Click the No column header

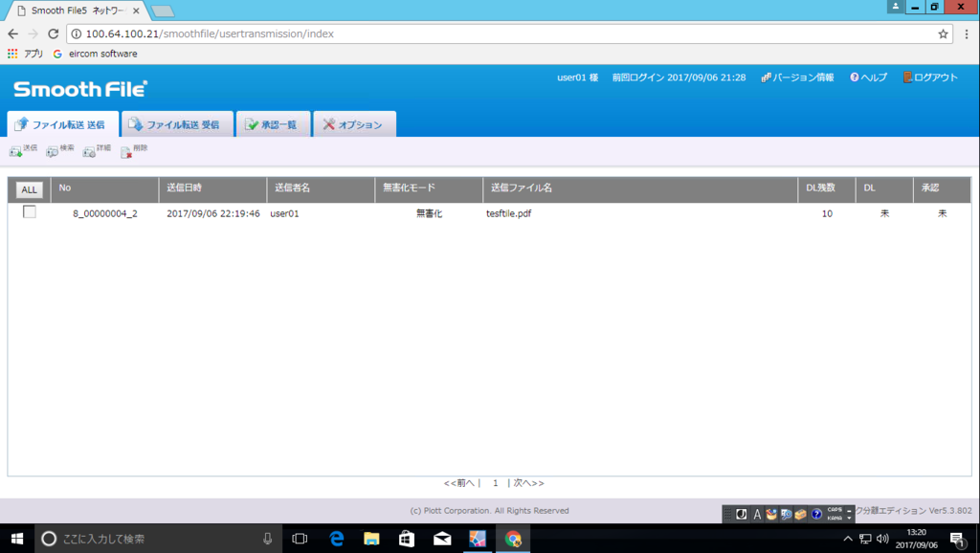104,189
